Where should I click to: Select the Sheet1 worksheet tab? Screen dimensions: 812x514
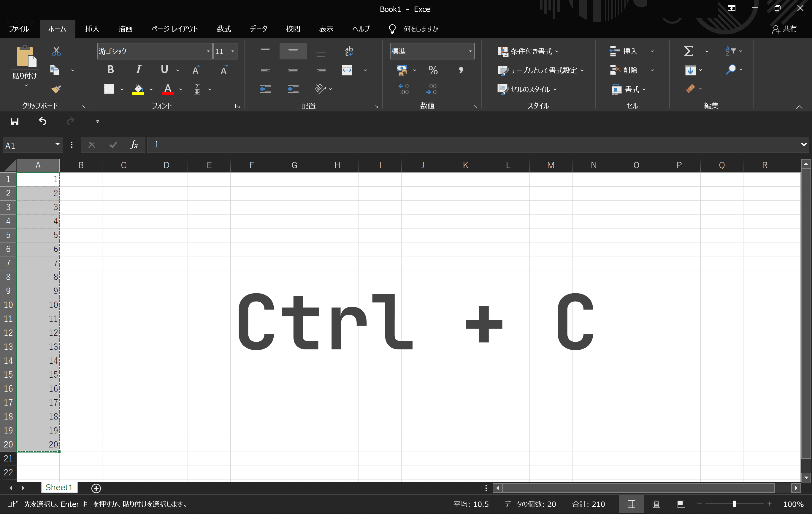(x=59, y=487)
